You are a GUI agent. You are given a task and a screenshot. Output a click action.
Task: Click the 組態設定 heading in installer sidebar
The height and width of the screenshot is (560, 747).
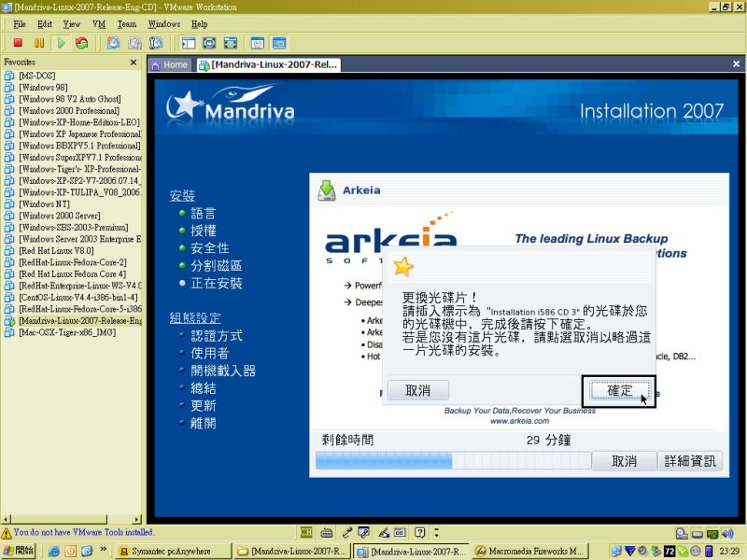point(195,317)
